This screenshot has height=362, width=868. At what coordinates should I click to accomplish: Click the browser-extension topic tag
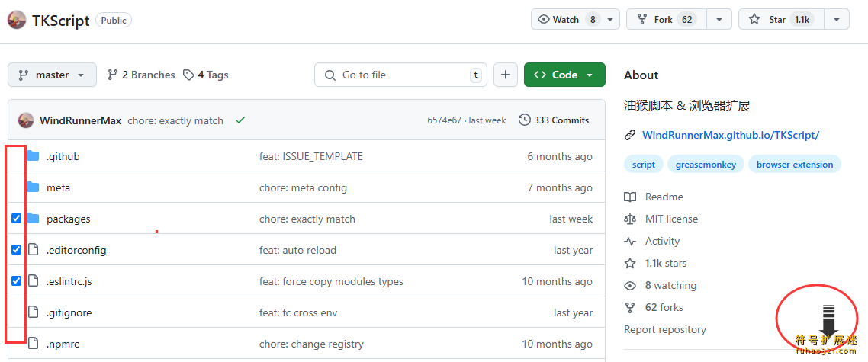pyautogui.click(x=795, y=165)
